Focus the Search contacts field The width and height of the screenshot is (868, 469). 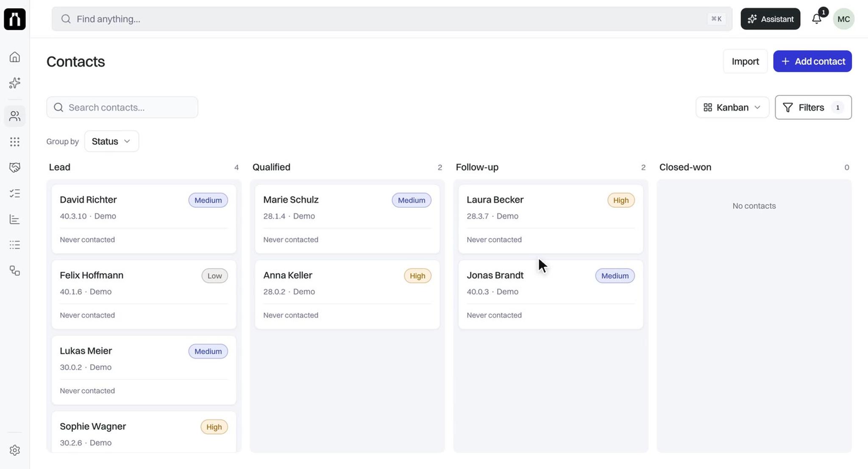click(x=122, y=107)
